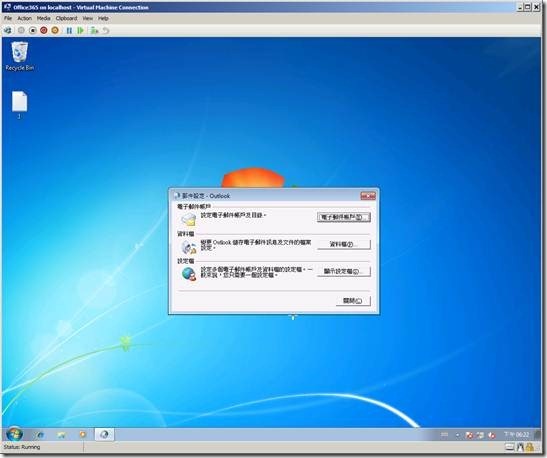
Task: Reset the VM with the green arrow icon
Action: pos(81,31)
